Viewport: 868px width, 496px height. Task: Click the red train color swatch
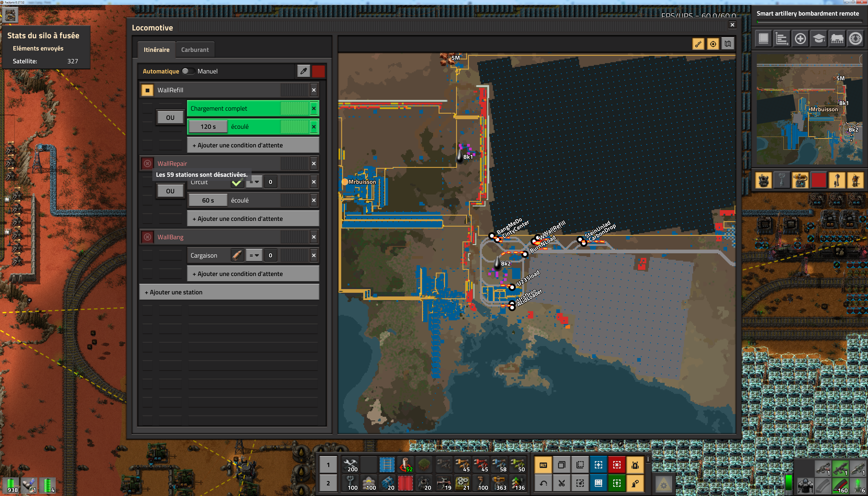[x=318, y=71]
